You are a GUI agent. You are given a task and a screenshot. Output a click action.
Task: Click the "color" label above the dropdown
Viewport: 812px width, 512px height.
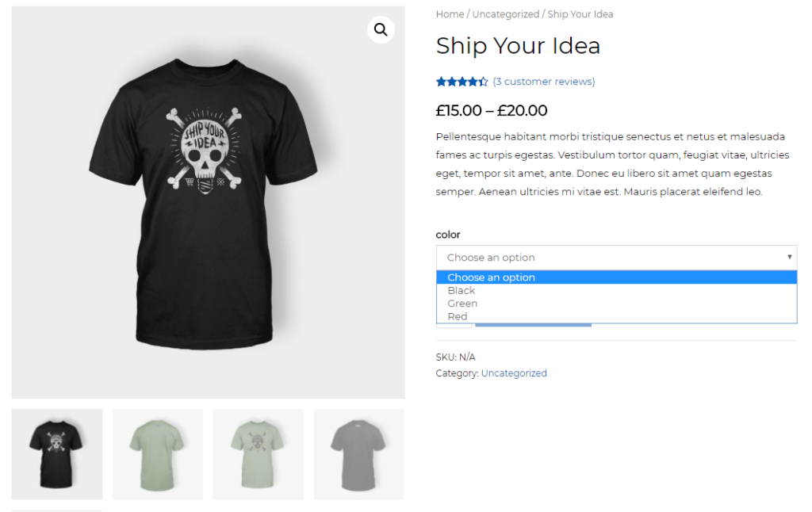pyautogui.click(x=448, y=235)
